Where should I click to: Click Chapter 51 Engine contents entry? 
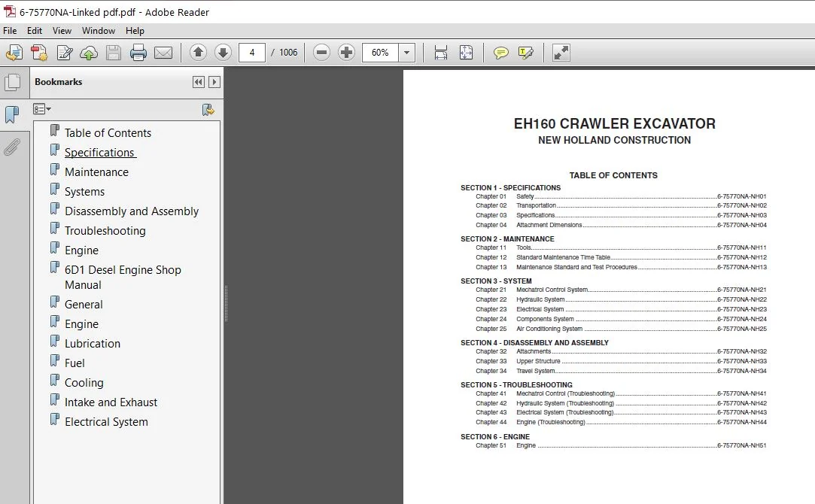[621, 445]
